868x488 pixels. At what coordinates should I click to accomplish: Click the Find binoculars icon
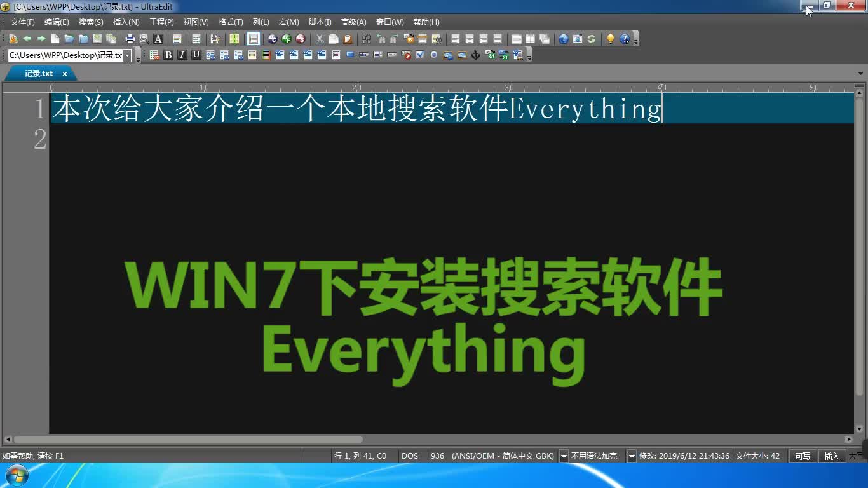pyautogui.click(x=366, y=39)
